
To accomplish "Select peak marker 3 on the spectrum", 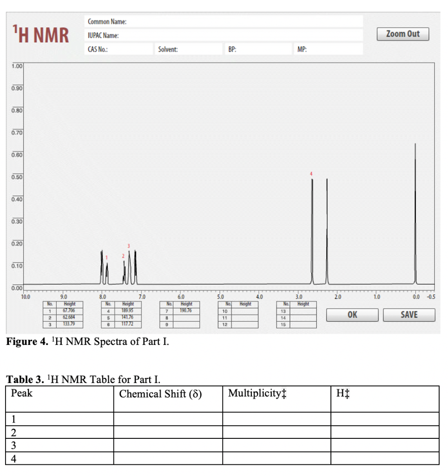I will coord(128,245).
